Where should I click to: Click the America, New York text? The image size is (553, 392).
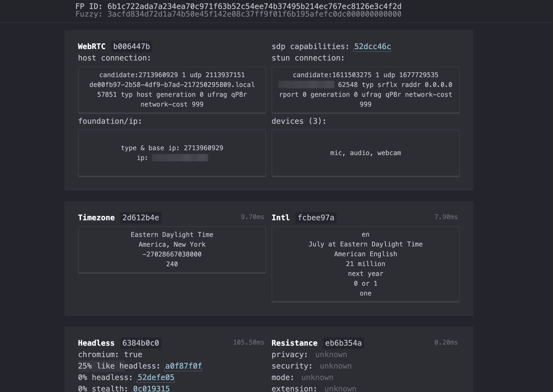[172, 244]
